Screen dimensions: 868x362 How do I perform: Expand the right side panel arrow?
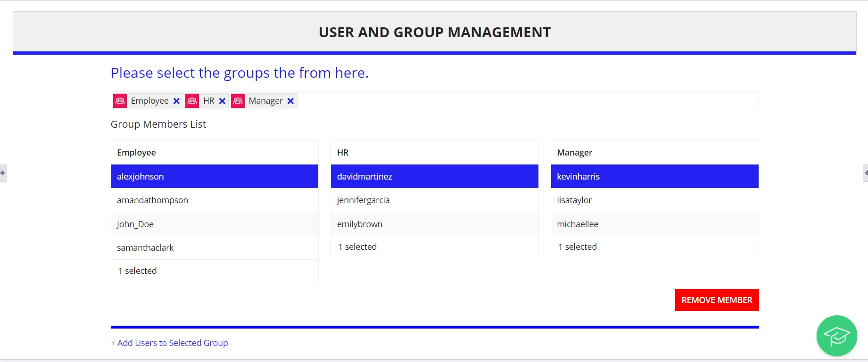click(865, 173)
